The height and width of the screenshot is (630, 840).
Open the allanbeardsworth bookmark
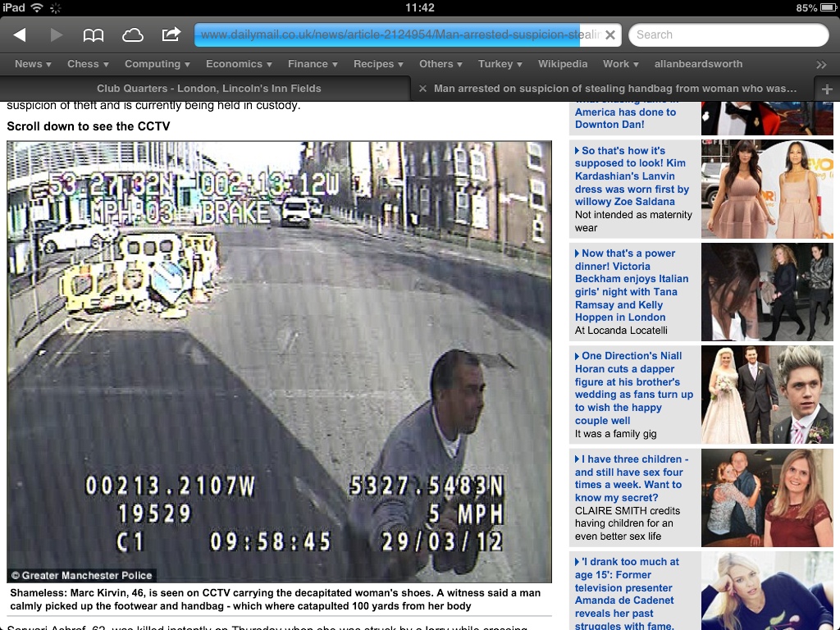[x=698, y=64]
